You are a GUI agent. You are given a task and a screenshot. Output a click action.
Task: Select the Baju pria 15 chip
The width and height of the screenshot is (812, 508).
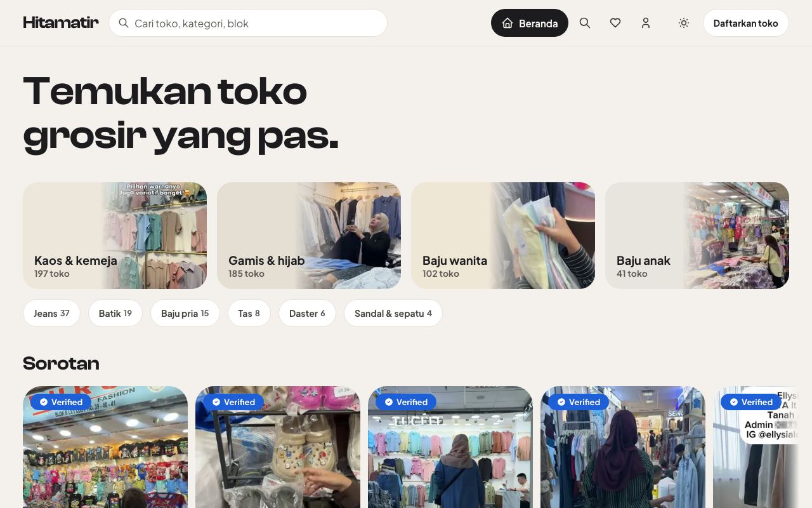coord(185,313)
